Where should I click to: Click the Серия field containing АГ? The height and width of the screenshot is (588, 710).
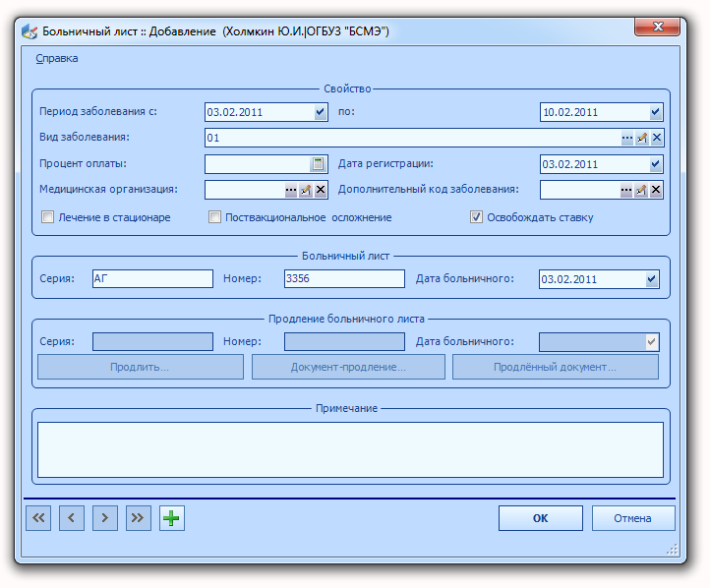[x=152, y=279]
